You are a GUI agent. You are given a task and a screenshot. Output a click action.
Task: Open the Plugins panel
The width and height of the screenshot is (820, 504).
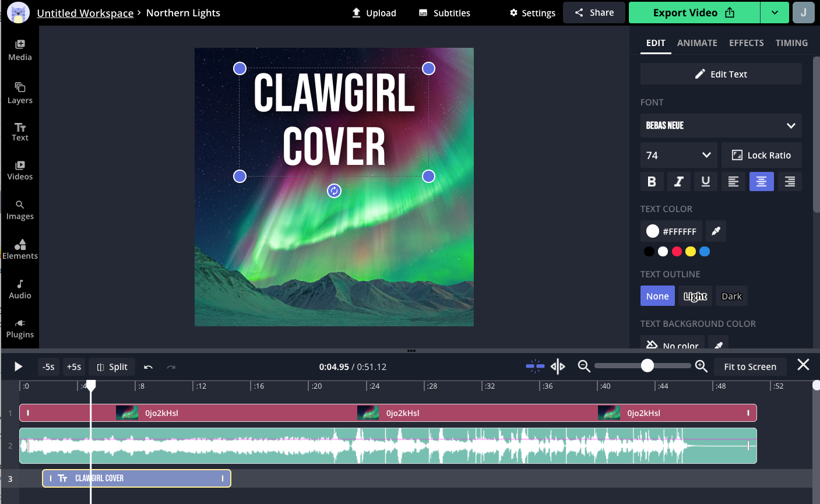click(20, 327)
